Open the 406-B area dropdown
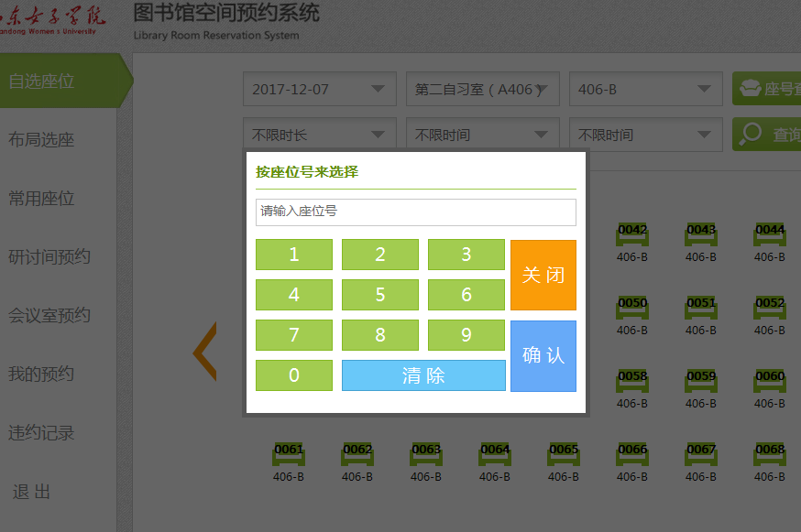This screenshot has height=532, width=801. (x=644, y=90)
